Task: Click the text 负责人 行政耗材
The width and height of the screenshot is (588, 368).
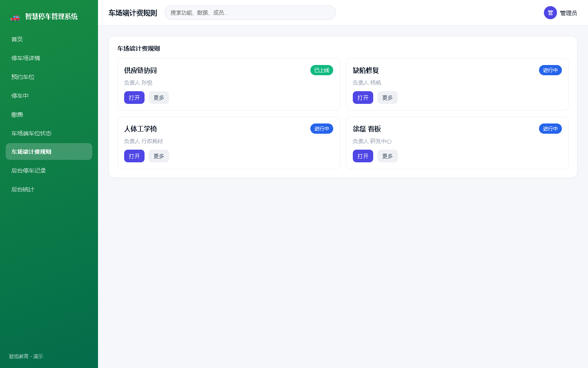Action: coord(143,141)
